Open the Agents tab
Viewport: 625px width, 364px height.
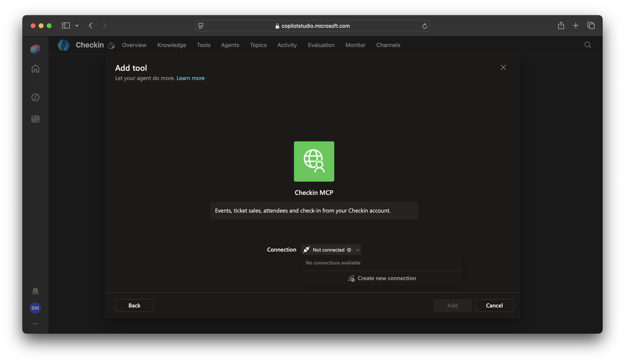(x=230, y=45)
